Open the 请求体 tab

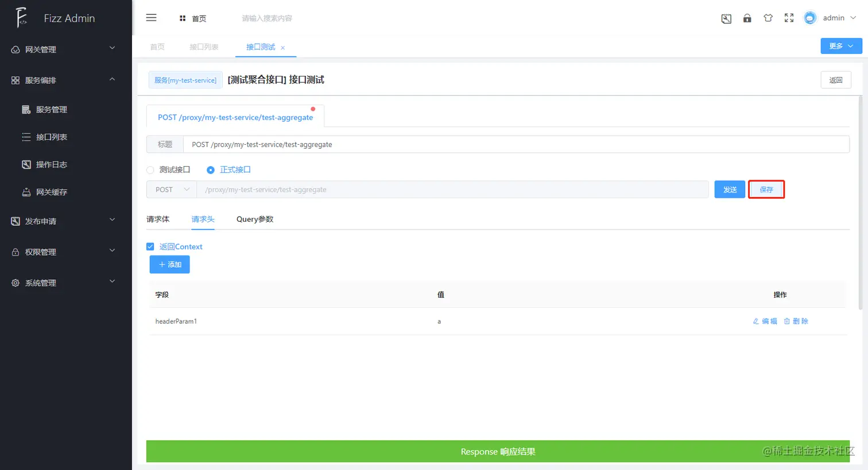[x=158, y=219]
